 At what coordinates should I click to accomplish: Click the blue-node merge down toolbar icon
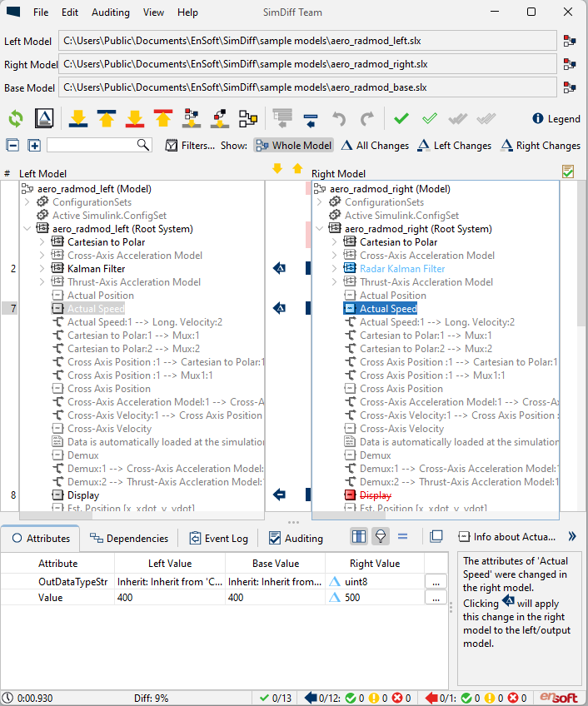192,119
